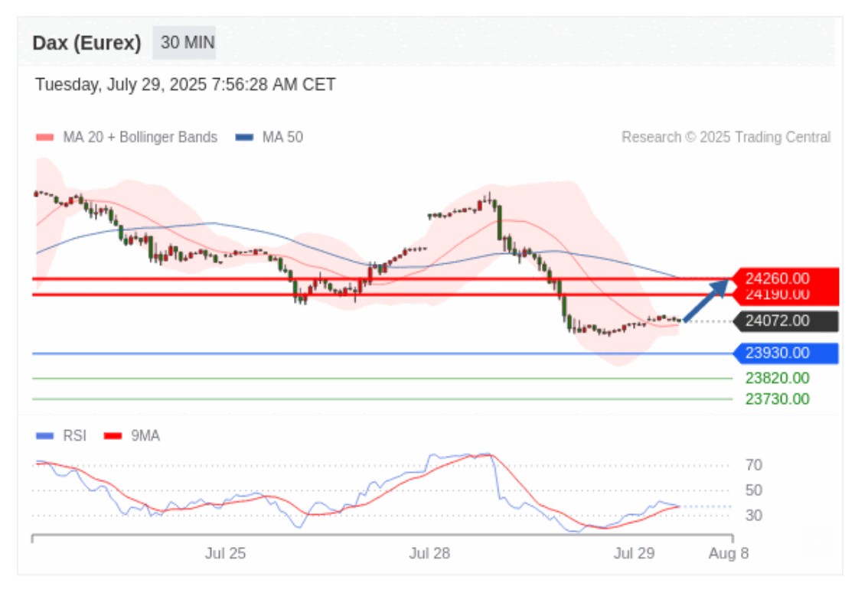Screen dimensions: 868x612
Task: Click the MA 50 legend swatch
Action: tap(244, 137)
